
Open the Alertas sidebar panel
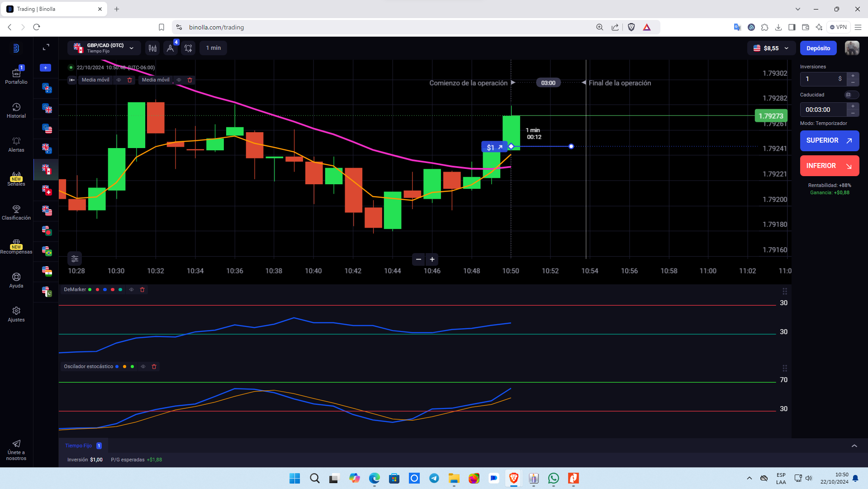tap(16, 144)
